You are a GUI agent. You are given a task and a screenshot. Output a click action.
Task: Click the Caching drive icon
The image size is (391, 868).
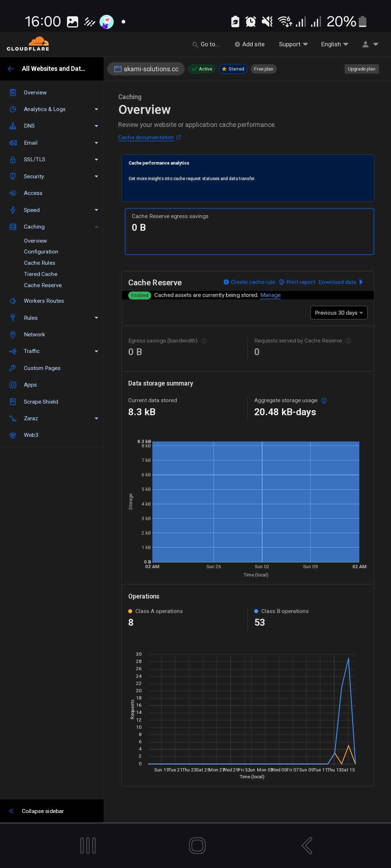click(x=13, y=227)
